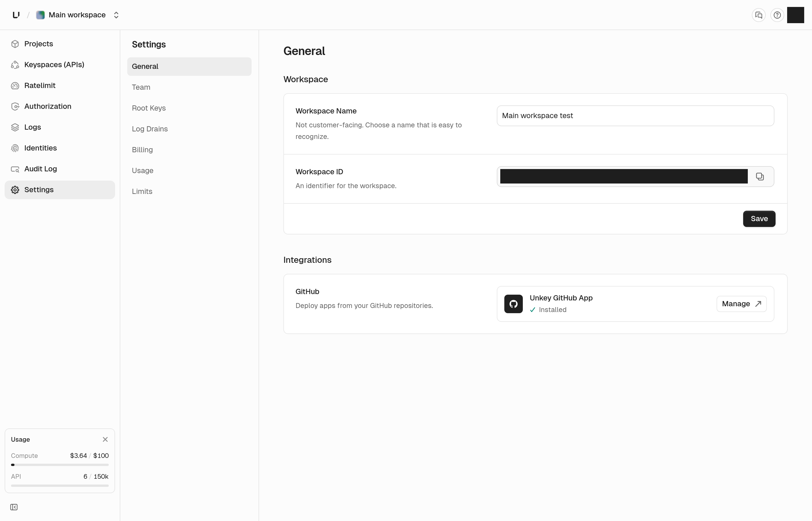This screenshot has height=521, width=812.
Task: Open the workspace switcher chevrons
Action: coord(116,15)
